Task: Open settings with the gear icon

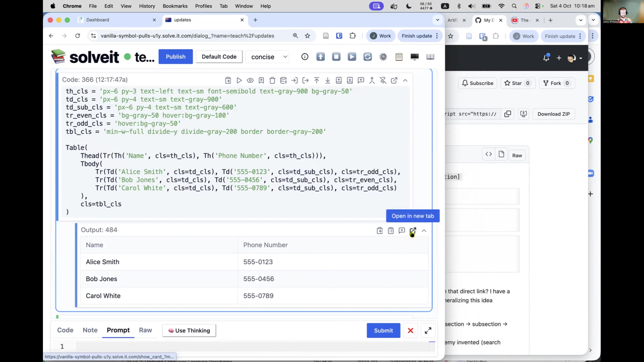Action: point(383,57)
